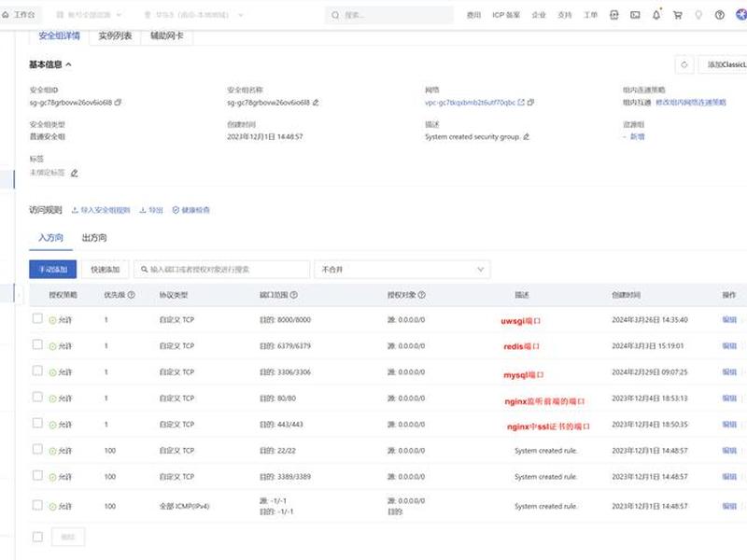Screen dimensions: 747x560
Task: Select checkbox for port 80/80 rule
Action: click(x=37, y=397)
